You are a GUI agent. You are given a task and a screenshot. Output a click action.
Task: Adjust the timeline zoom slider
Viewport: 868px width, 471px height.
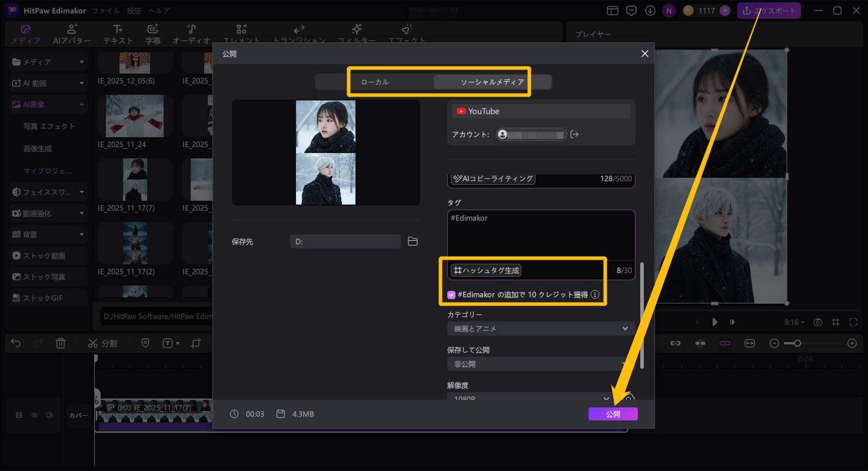pos(797,343)
